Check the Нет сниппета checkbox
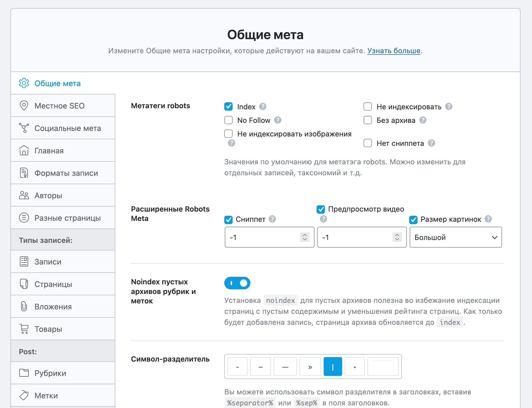Image resolution: width=532 pixels, height=408 pixels. 368,143
